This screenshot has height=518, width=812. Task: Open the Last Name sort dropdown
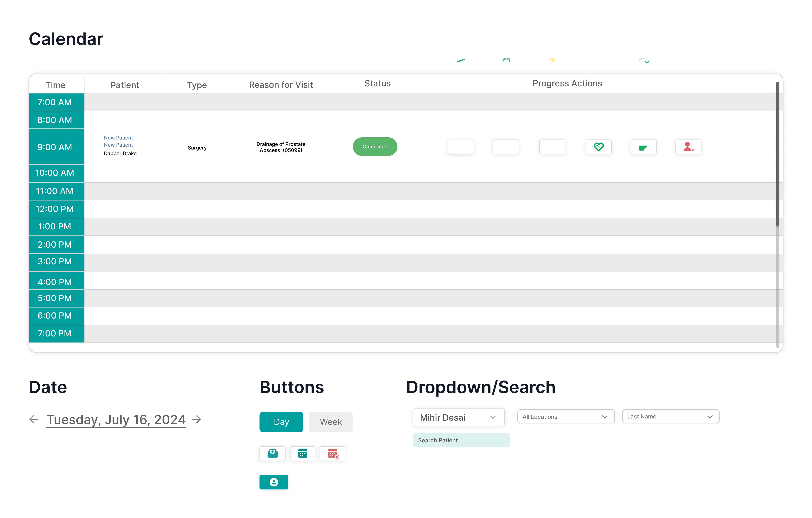[670, 417]
